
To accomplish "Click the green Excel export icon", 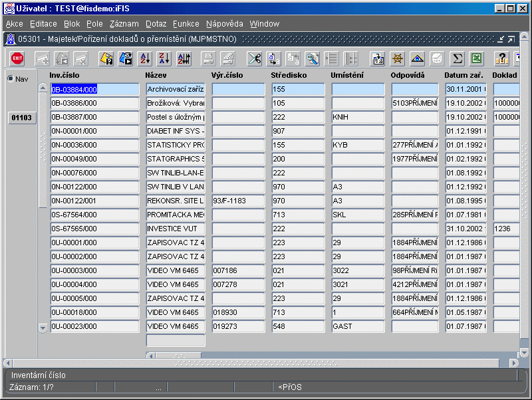I will pos(476,58).
